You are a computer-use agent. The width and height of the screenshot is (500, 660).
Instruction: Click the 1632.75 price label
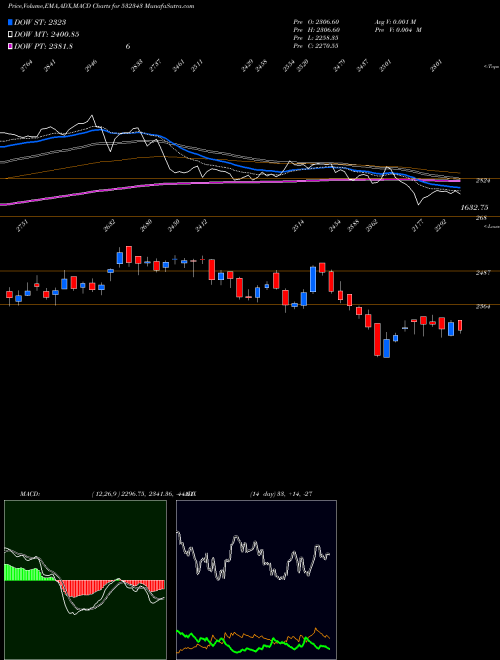click(x=475, y=208)
